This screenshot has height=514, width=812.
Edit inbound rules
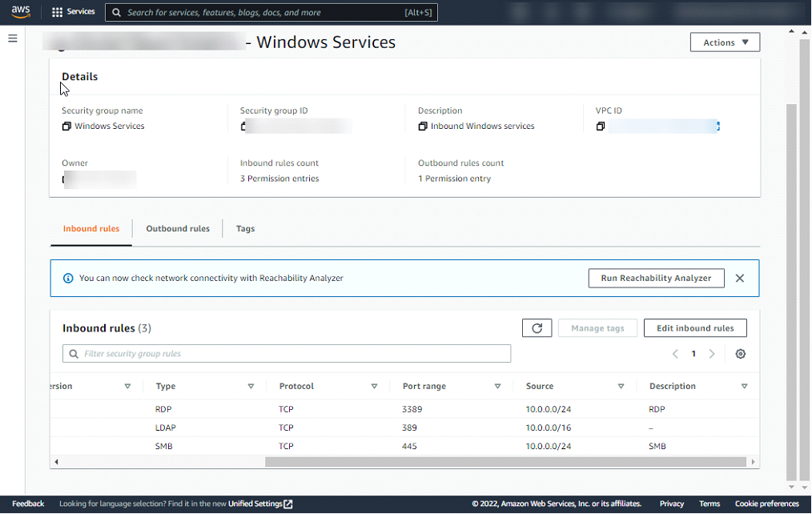(x=695, y=328)
